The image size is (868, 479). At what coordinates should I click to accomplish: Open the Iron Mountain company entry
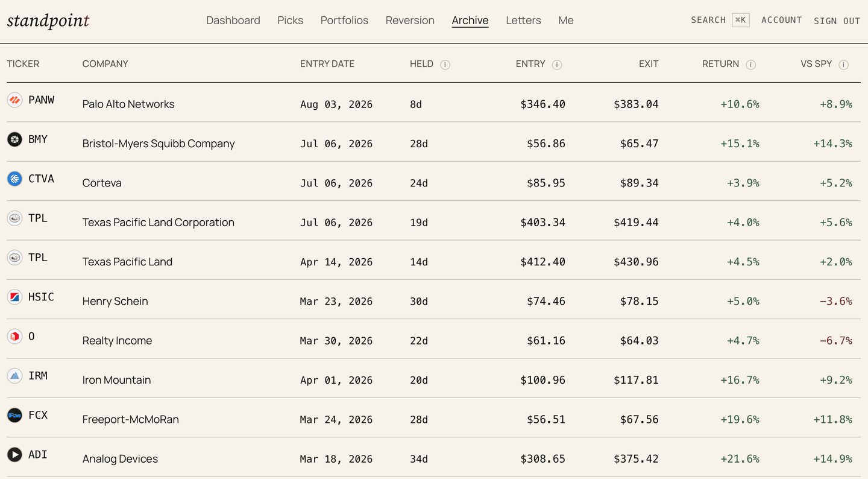pyautogui.click(x=116, y=380)
